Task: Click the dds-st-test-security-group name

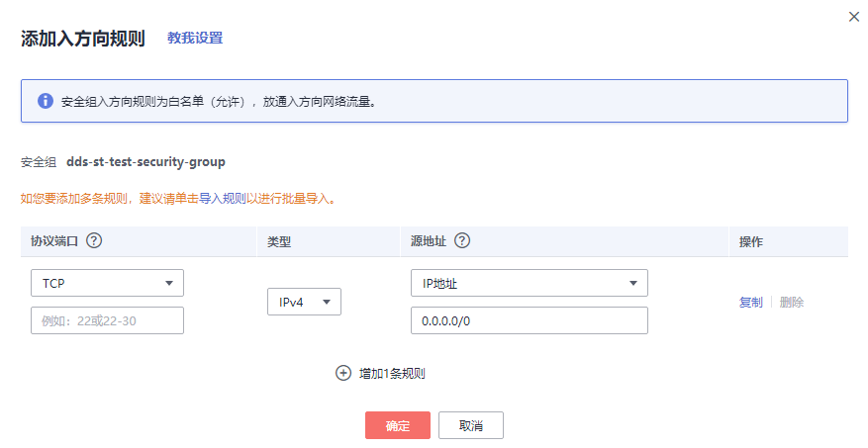Action: click(x=145, y=161)
